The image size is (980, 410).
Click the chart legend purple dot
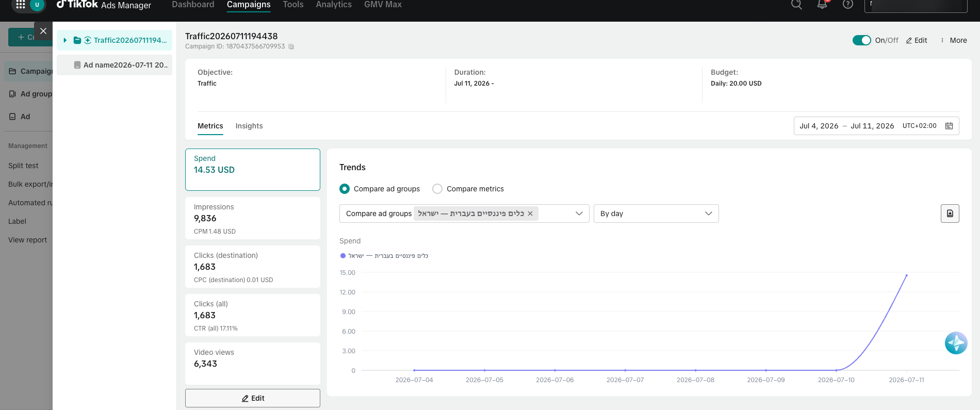tap(343, 256)
